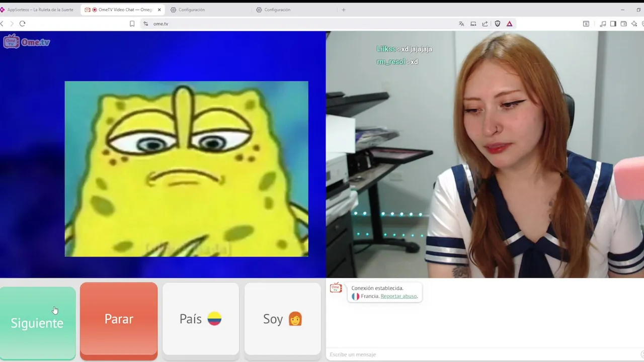This screenshot has height=362, width=644.
Task: Click Siguiente to skip to next stranger
Action: pos(37,323)
